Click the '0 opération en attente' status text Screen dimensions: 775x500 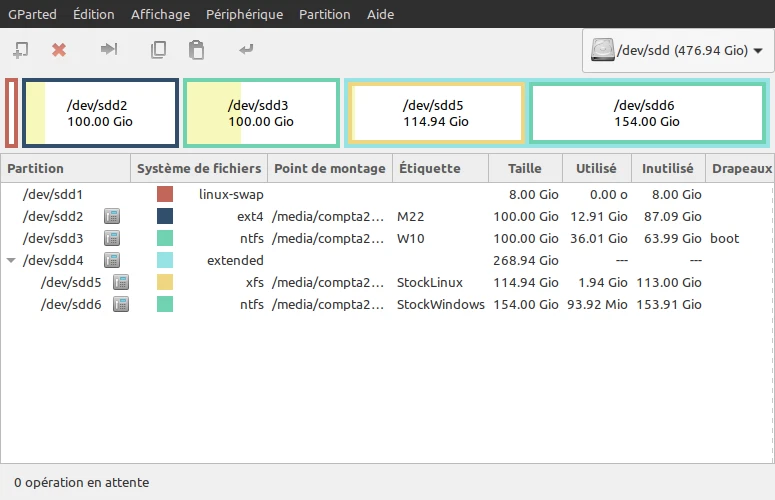[x=82, y=482]
